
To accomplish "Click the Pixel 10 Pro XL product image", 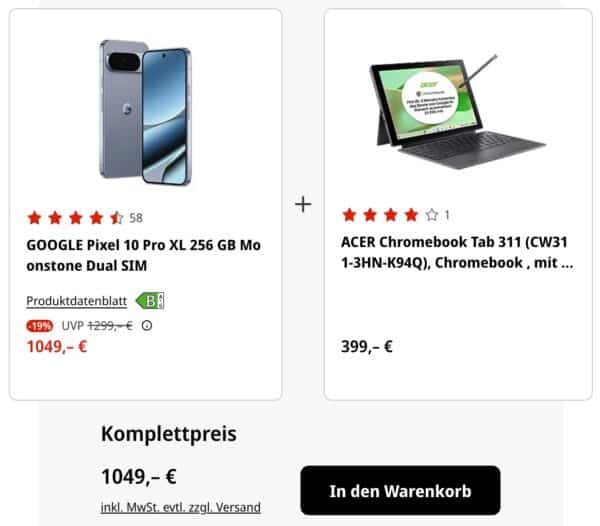I will pos(145,112).
